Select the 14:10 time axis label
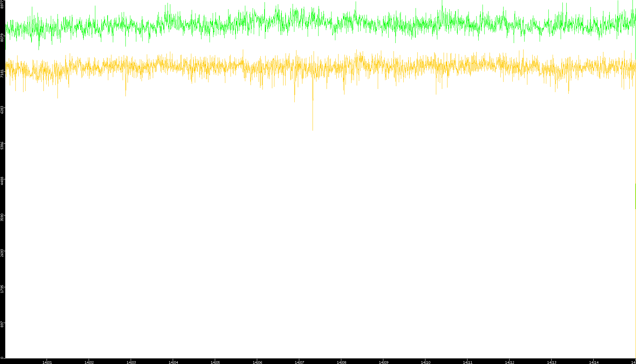 (x=425, y=362)
